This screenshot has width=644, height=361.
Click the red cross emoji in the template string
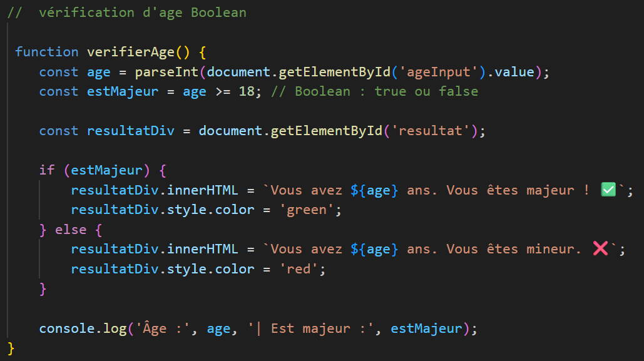[x=601, y=249]
